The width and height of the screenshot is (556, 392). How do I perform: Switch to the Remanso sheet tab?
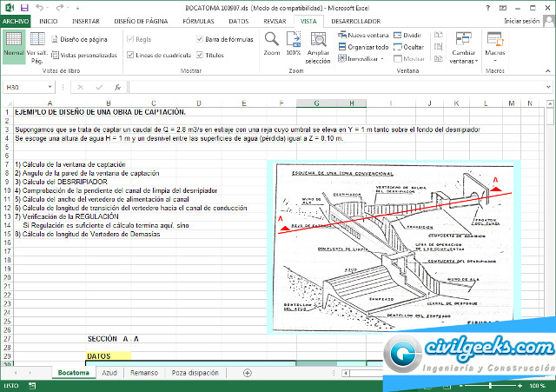click(144, 372)
